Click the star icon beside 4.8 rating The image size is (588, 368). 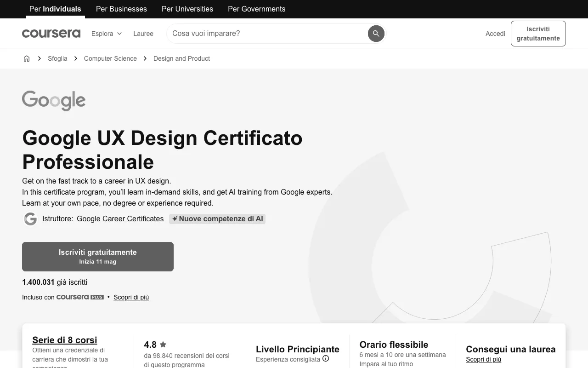click(163, 345)
